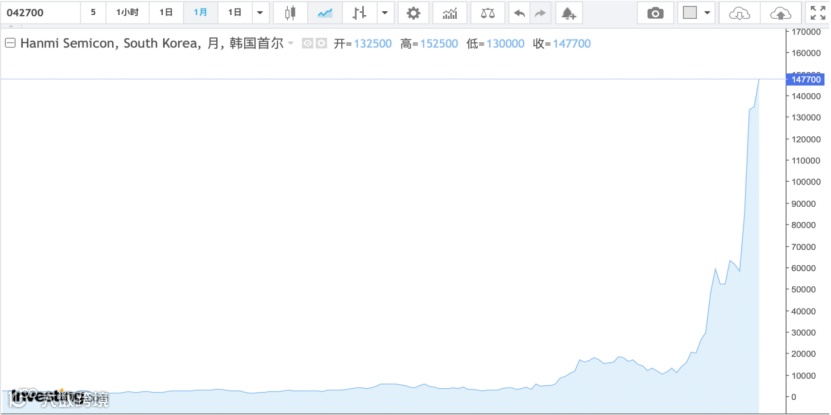This screenshot has height=415, width=831.
Task: Open the chart style dropdown arrow
Action: pos(385,13)
